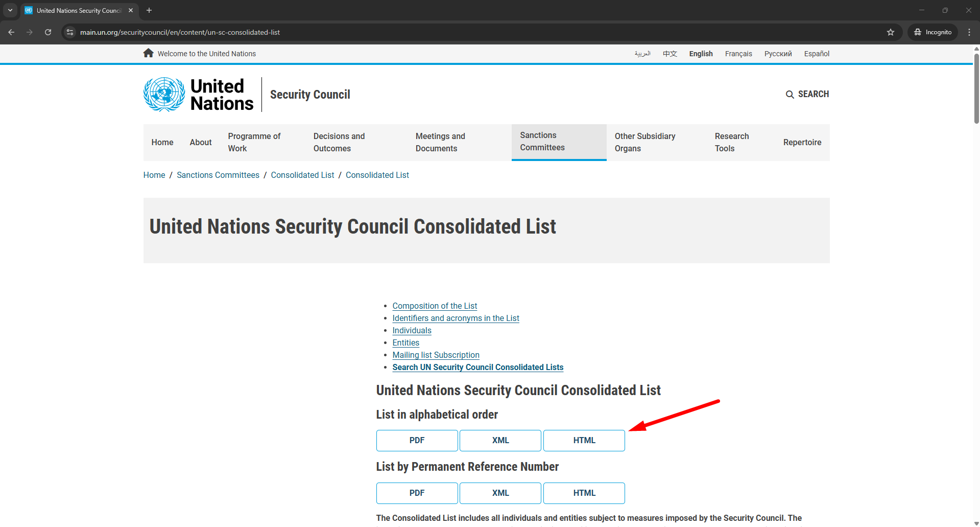The image size is (980, 527).
Task: Select English language
Action: click(701, 54)
